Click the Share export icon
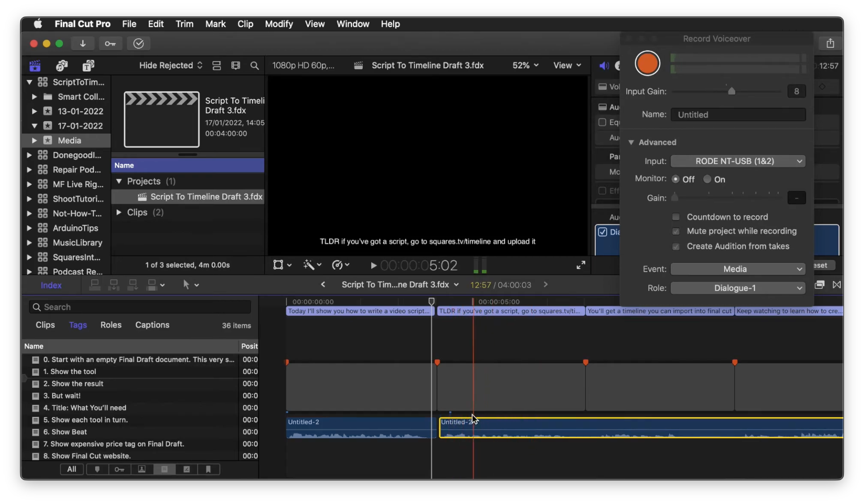The height and width of the screenshot is (504, 864). 830,43
